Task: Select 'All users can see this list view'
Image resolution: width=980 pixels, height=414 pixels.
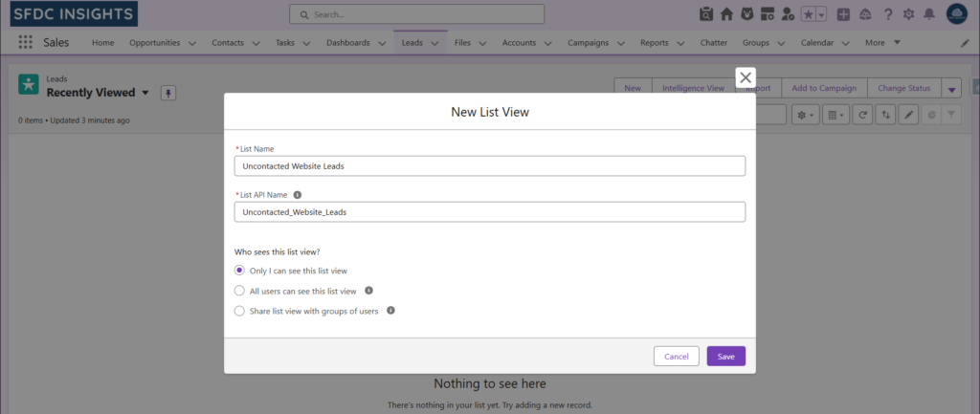Action: coord(240,291)
